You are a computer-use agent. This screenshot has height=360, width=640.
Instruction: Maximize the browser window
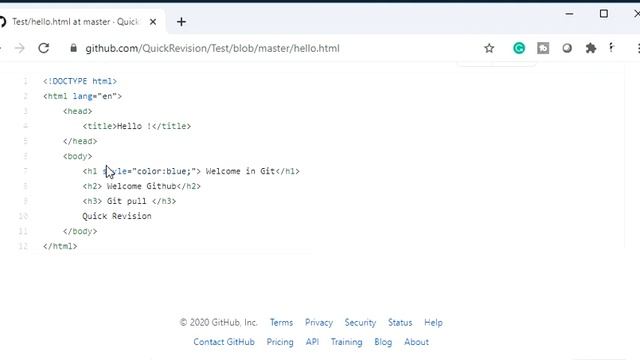(604, 14)
